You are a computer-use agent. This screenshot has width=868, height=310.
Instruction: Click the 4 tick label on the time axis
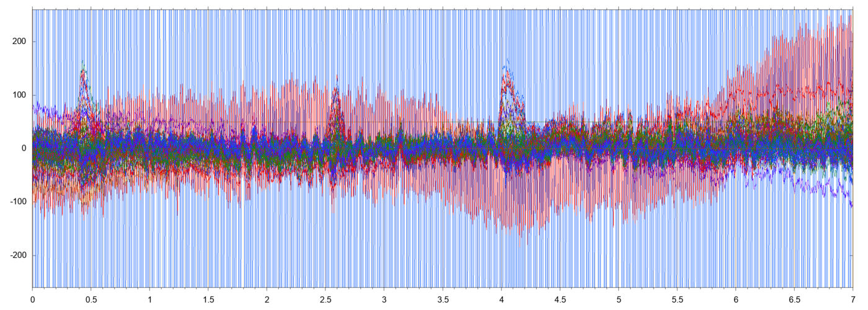coord(502,299)
